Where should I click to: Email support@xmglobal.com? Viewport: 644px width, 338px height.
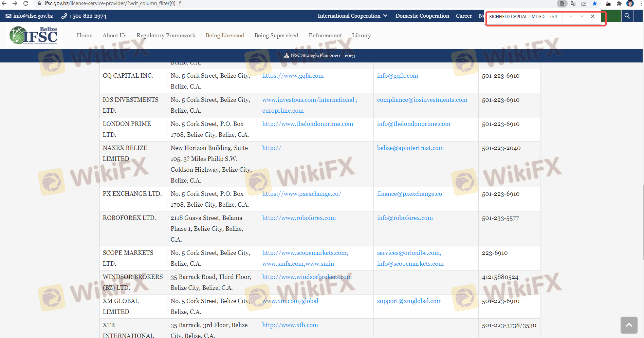409,301
